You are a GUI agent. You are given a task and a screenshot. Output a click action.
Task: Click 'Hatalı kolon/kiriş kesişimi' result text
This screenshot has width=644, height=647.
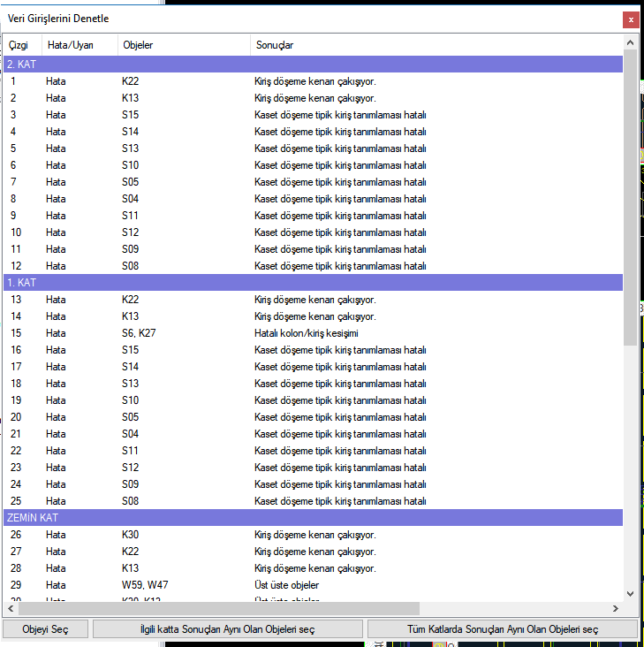[x=307, y=333]
